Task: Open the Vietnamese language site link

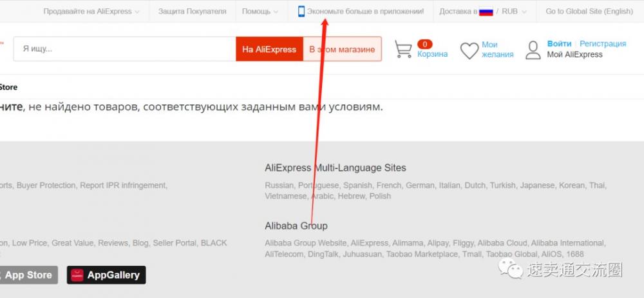Action: pos(286,196)
